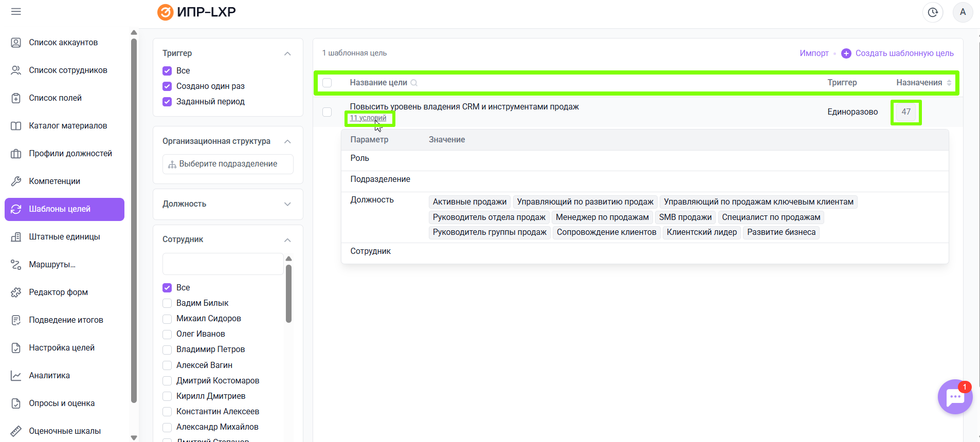Open the hamburger menu icon

(16, 12)
